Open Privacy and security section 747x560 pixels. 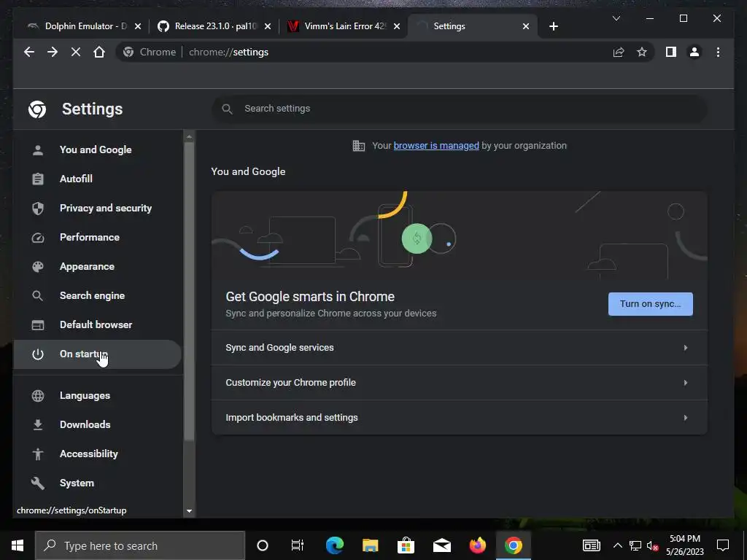97,208
